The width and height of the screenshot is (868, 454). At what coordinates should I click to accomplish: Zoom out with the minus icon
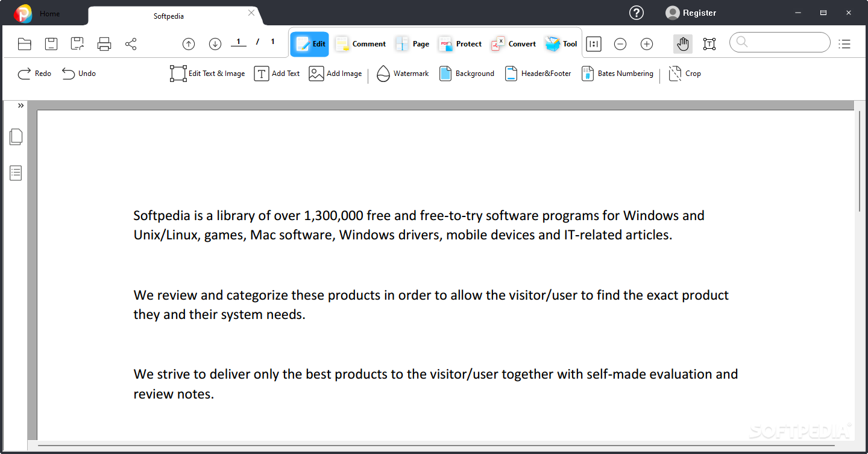coord(620,44)
